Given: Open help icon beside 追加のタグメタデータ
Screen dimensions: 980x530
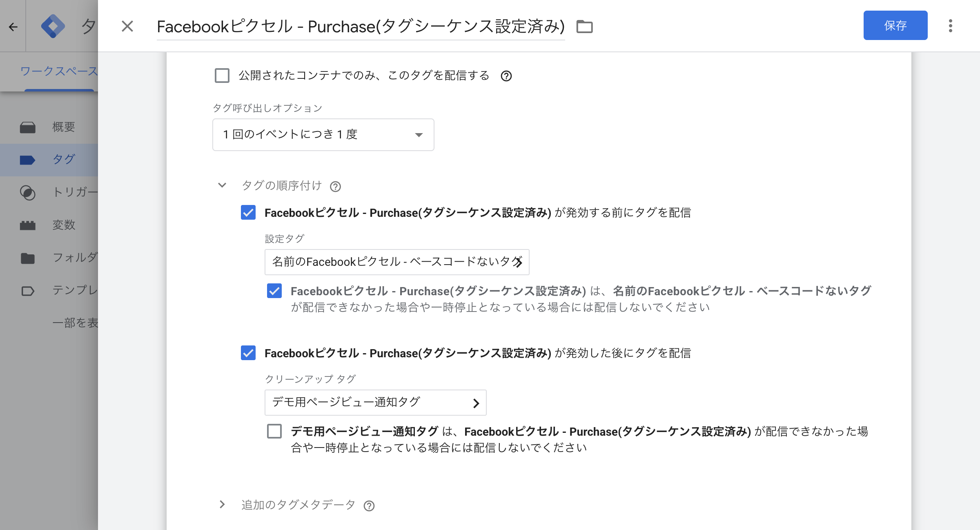Looking at the screenshot, I should click(x=369, y=506).
